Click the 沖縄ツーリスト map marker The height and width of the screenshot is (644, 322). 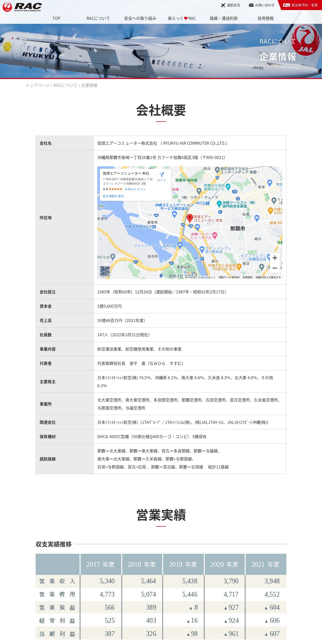coord(219,204)
